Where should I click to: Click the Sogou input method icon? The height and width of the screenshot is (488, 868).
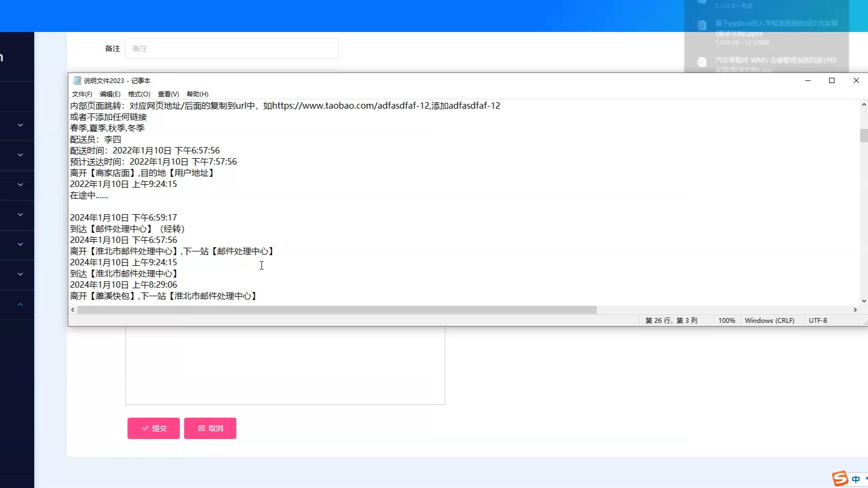[840, 478]
